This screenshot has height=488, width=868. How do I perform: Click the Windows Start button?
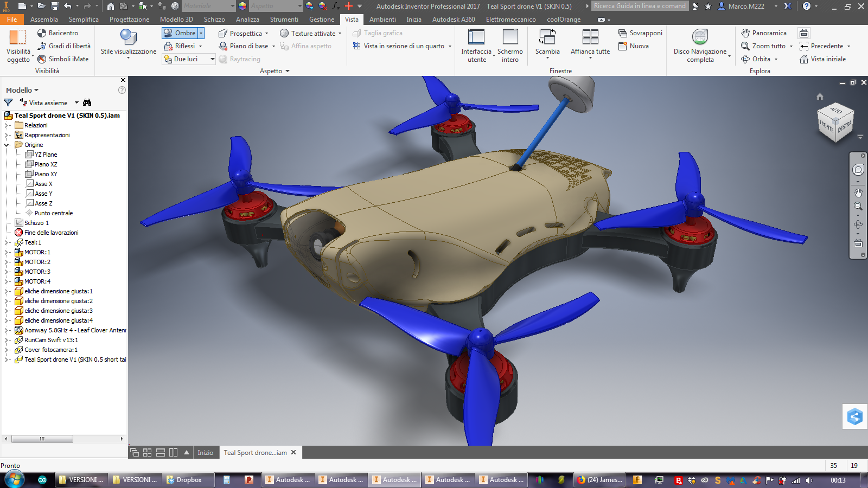point(14,480)
